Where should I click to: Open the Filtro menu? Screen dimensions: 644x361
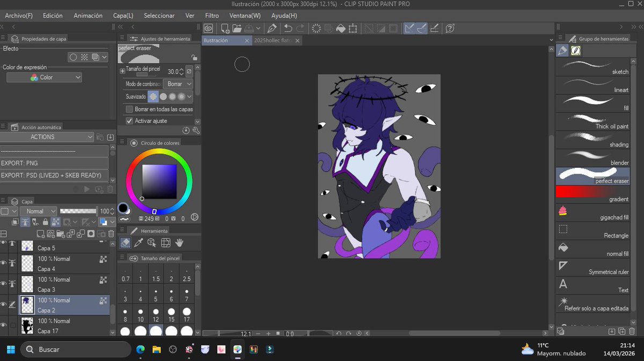(211, 16)
